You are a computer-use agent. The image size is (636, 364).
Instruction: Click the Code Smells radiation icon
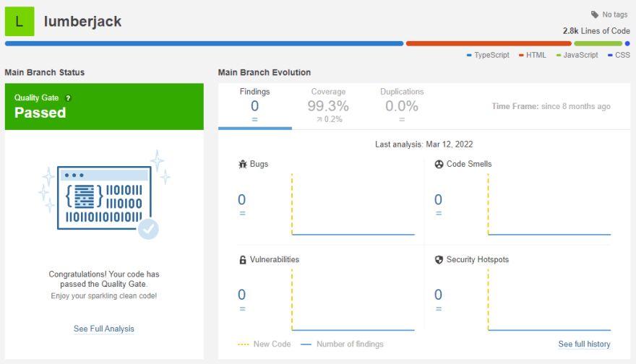click(439, 164)
